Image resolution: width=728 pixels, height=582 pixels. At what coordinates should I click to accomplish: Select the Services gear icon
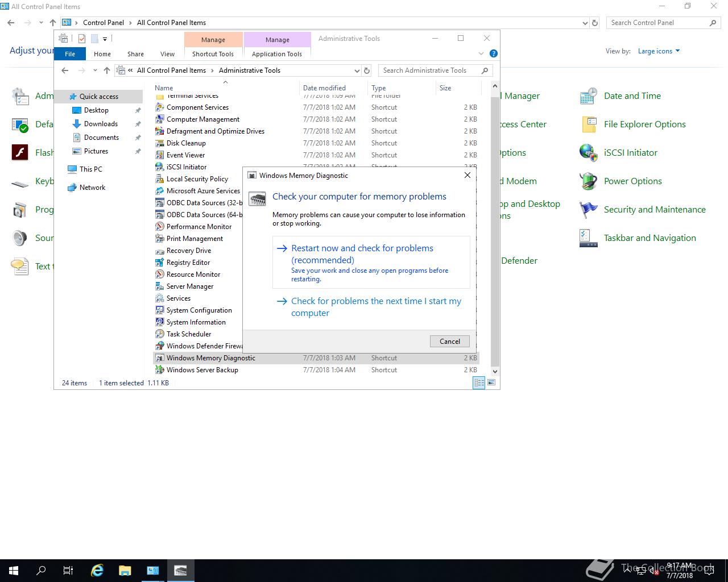(160, 298)
